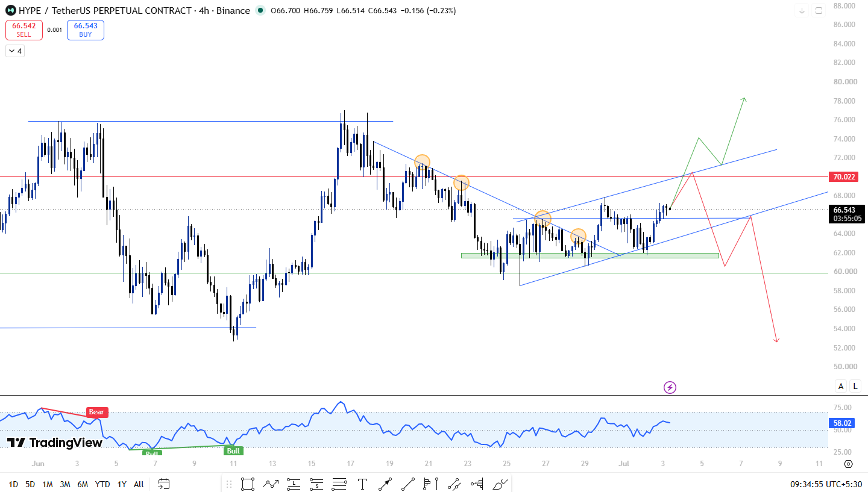
Task: Click the purple lightning flash icon
Action: point(670,387)
